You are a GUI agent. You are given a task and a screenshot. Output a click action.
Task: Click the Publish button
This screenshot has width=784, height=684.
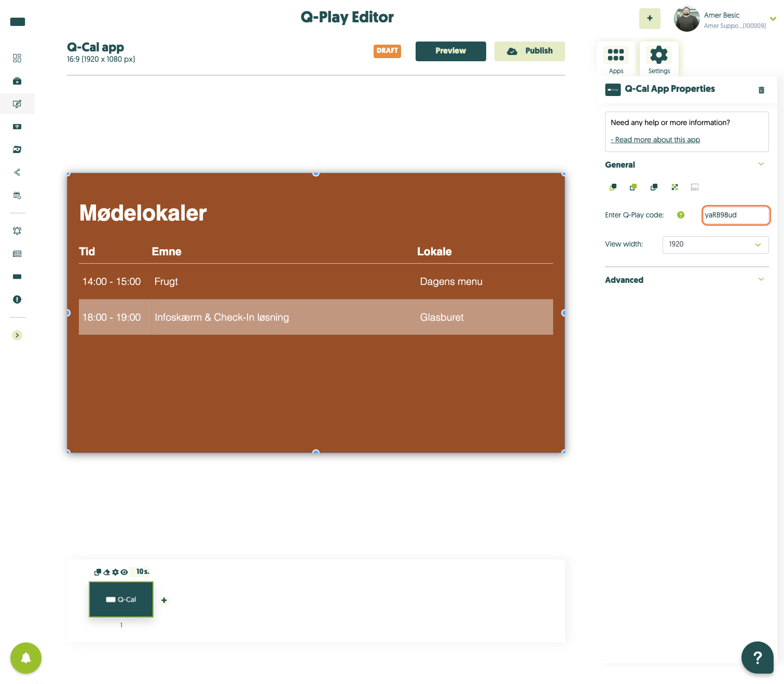(530, 51)
